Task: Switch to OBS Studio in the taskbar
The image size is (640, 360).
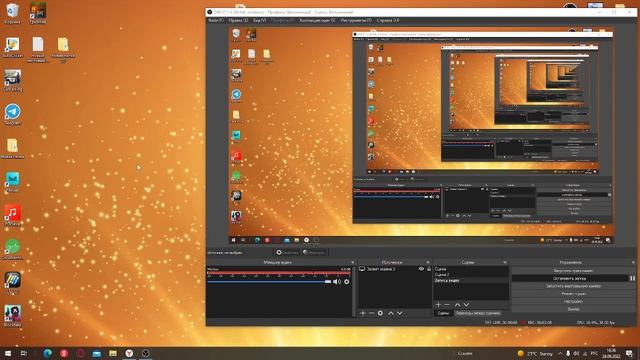Action: tap(146, 353)
